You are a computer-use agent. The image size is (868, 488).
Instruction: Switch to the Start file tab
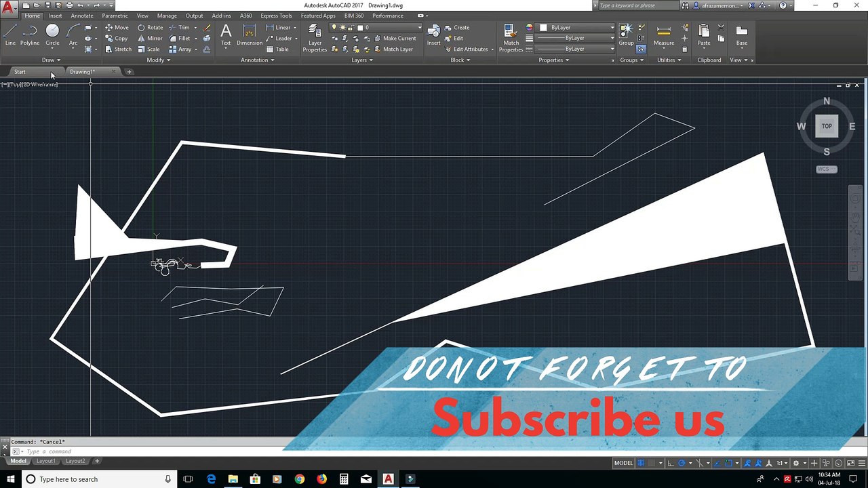coord(20,72)
